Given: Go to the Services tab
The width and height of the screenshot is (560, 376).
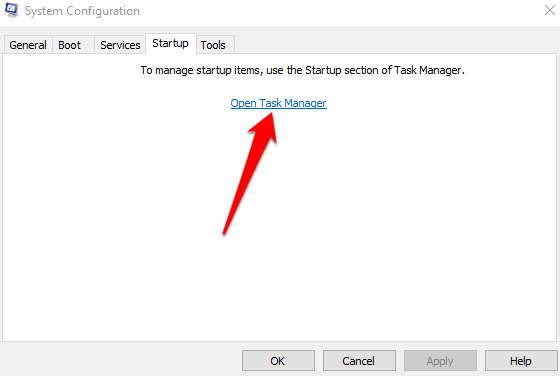Looking at the screenshot, I should (x=120, y=45).
